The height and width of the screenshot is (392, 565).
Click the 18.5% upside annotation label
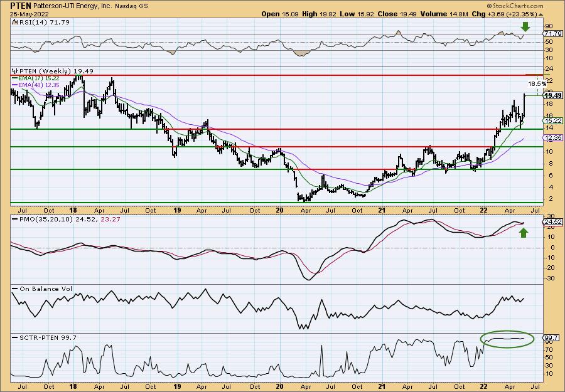tap(537, 83)
